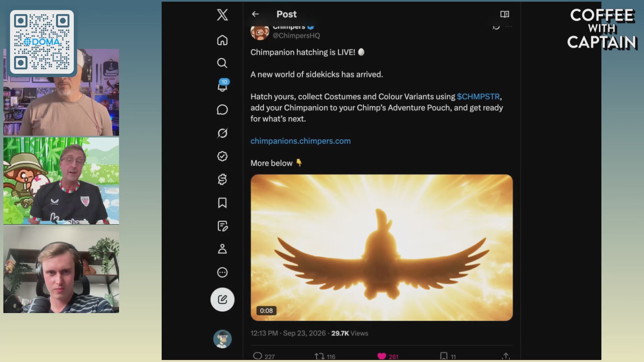Image resolution: width=644 pixels, height=362 pixels.
Task: Open the dollar sign sidebar icon
Action: 222,179
